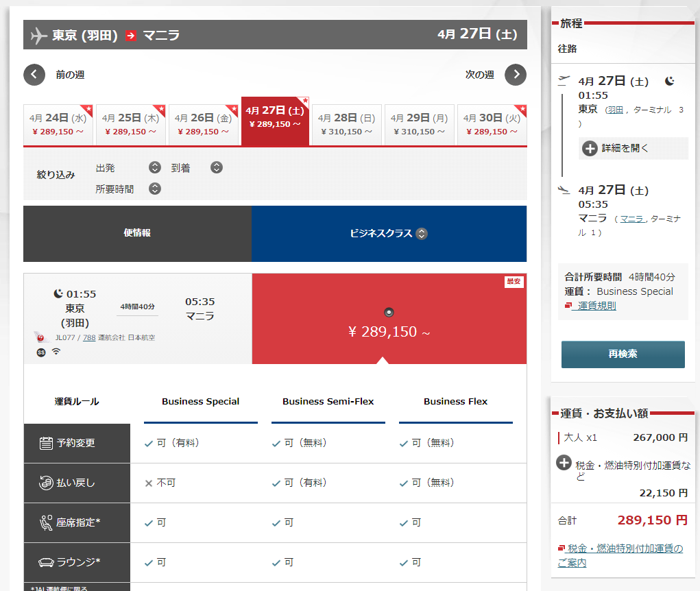Image resolution: width=700 pixels, height=591 pixels.
Task: Select the 4月 28日 (日) date tab
Action: [347, 124]
